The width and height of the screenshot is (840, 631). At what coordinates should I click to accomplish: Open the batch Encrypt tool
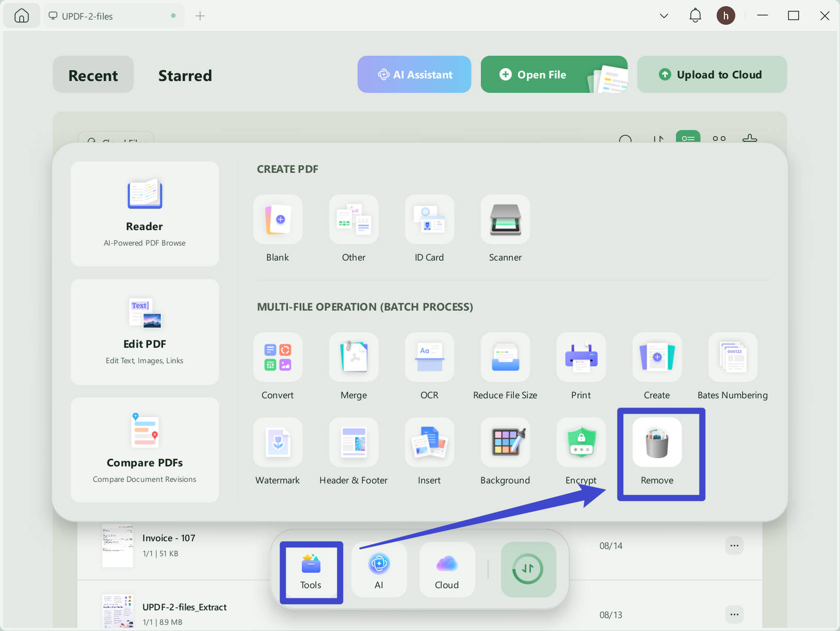(x=581, y=442)
